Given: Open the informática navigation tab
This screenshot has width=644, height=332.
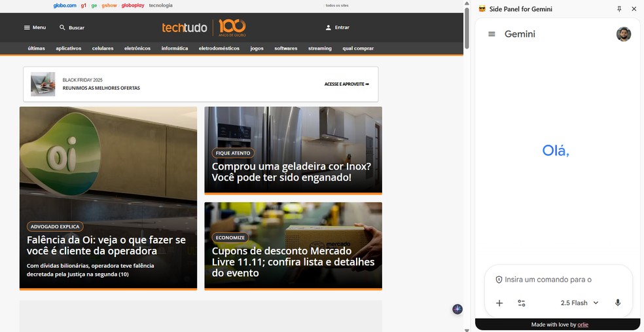Looking at the screenshot, I should click(175, 48).
